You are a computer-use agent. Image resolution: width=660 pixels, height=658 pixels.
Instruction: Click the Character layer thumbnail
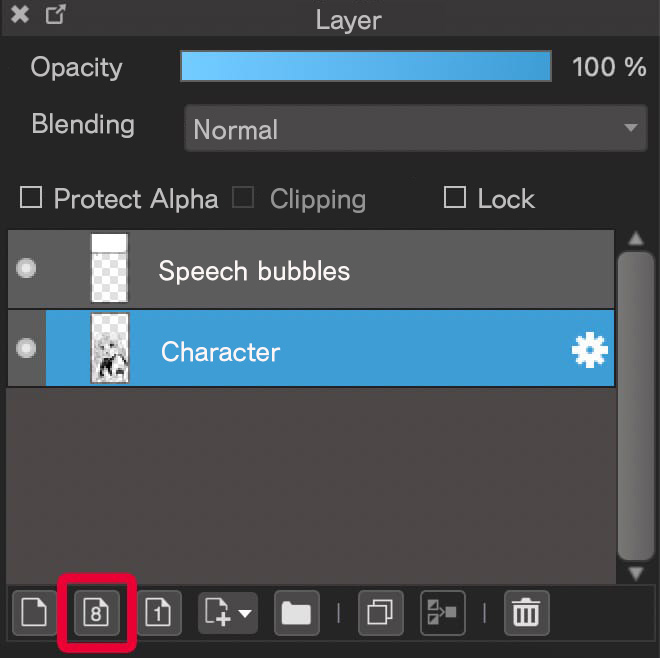point(110,348)
